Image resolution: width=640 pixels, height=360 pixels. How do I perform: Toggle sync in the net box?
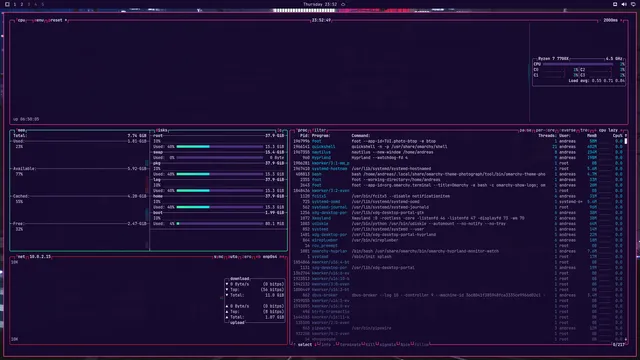tap(218, 257)
